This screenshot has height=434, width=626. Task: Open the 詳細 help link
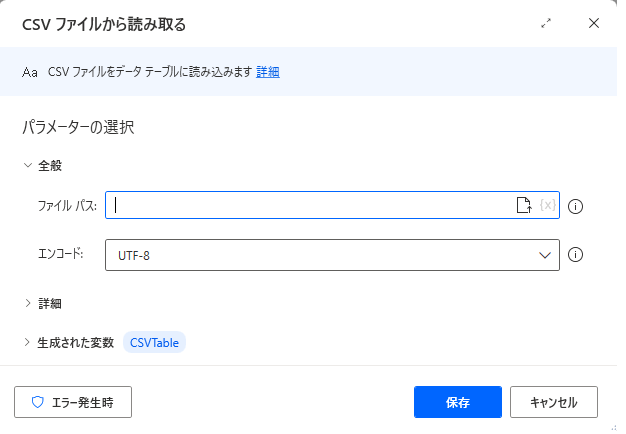point(267,72)
